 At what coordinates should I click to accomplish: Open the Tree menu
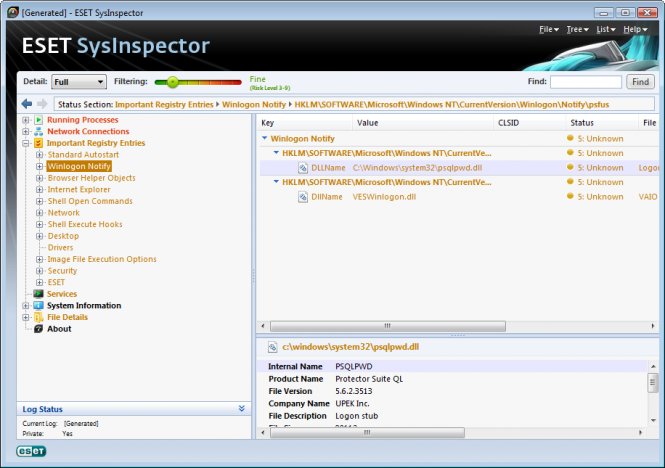coord(577,29)
